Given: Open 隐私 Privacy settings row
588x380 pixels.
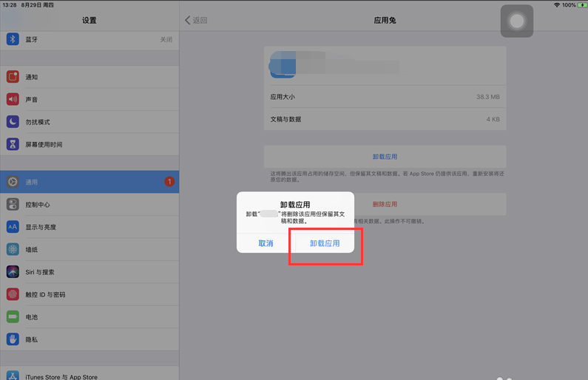Looking at the screenshot, I should pyautogui.click(x=89, y=339).
